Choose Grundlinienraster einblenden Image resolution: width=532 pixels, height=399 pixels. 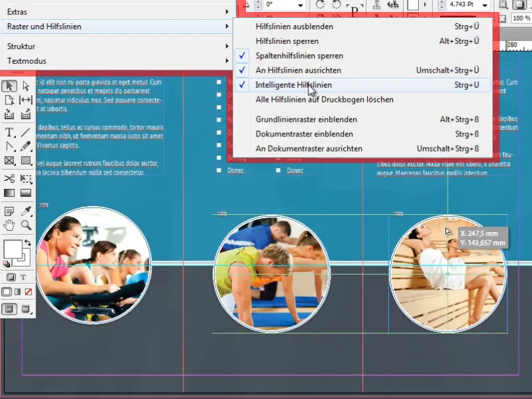tap(363, 120)
